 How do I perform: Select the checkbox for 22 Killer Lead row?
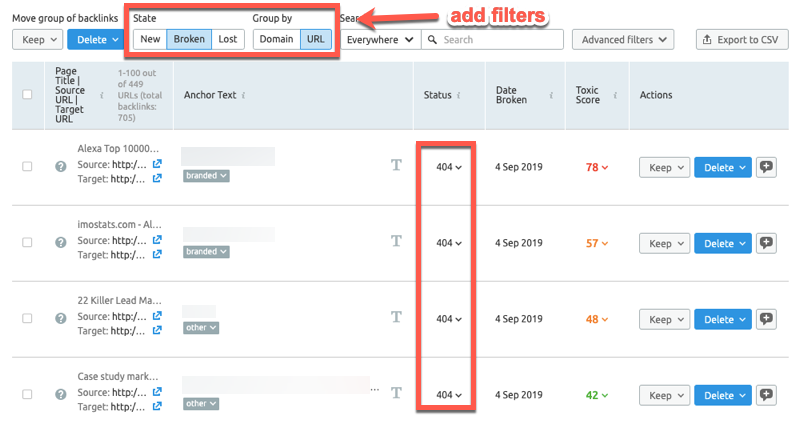click(27, 318)
